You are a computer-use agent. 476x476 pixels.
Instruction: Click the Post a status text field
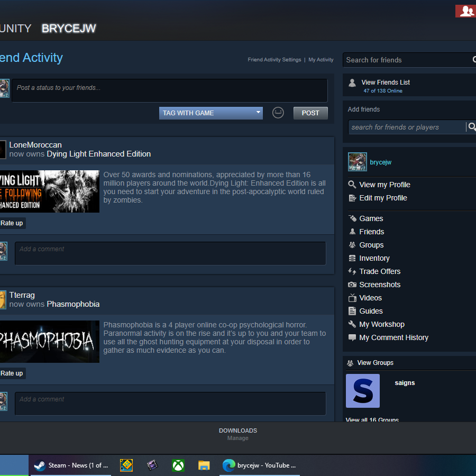tap(169, 90)
